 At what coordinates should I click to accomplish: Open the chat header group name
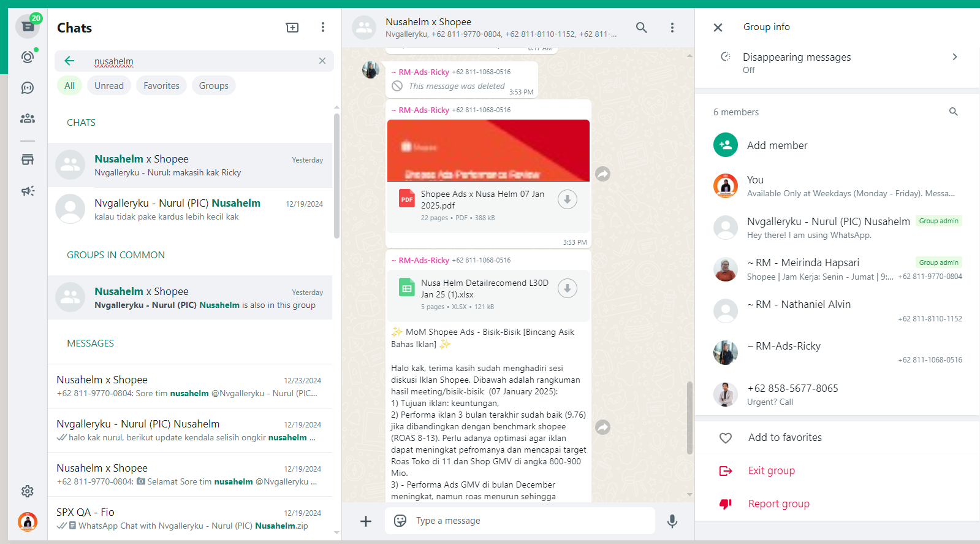tap(428, 22)
